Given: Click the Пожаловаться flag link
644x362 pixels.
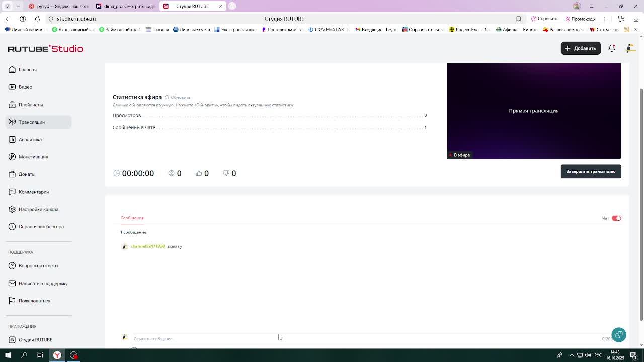Looking at the screenshot, I should click(x=38, y=301).
